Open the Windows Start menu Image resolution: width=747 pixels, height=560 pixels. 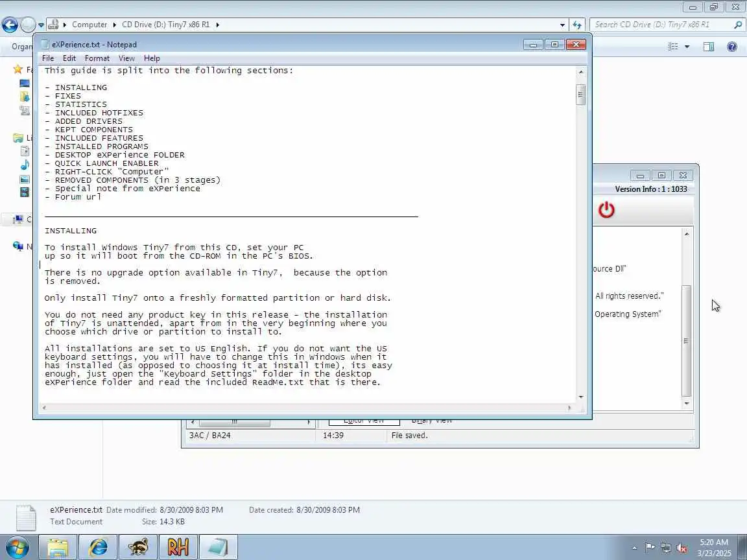(x=17, y=547)
